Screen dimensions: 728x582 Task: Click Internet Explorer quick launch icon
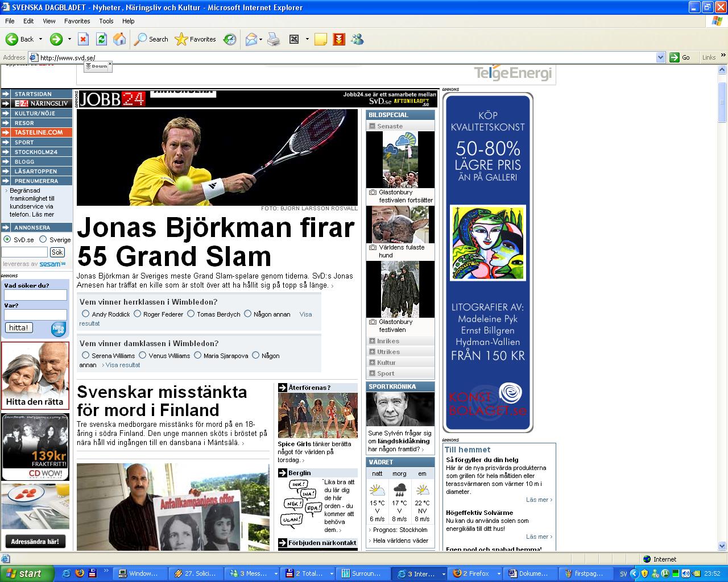coord(66,573)
